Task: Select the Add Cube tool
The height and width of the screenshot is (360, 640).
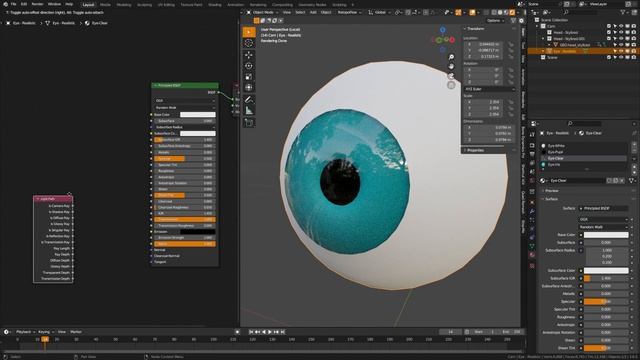Action: pyautogui.click(x=249, y=122)
